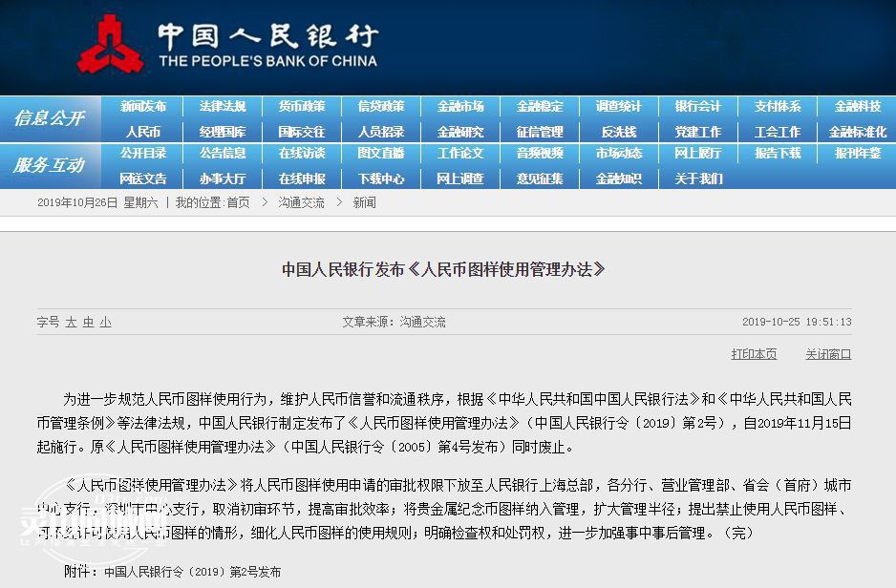This screenshot has height=588, width=896.
Task: Open the 下载中心 download center
Action: click(381, 178)
